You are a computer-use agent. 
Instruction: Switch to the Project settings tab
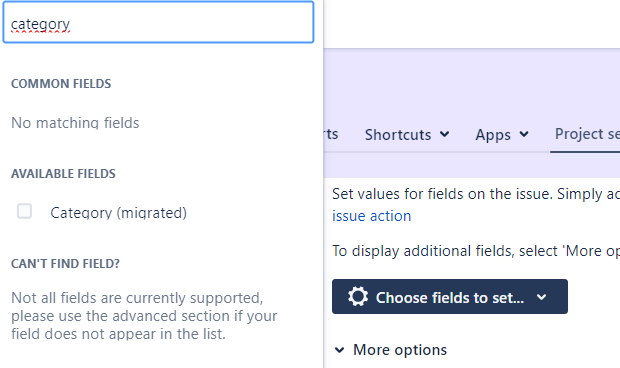pos(587,134)
